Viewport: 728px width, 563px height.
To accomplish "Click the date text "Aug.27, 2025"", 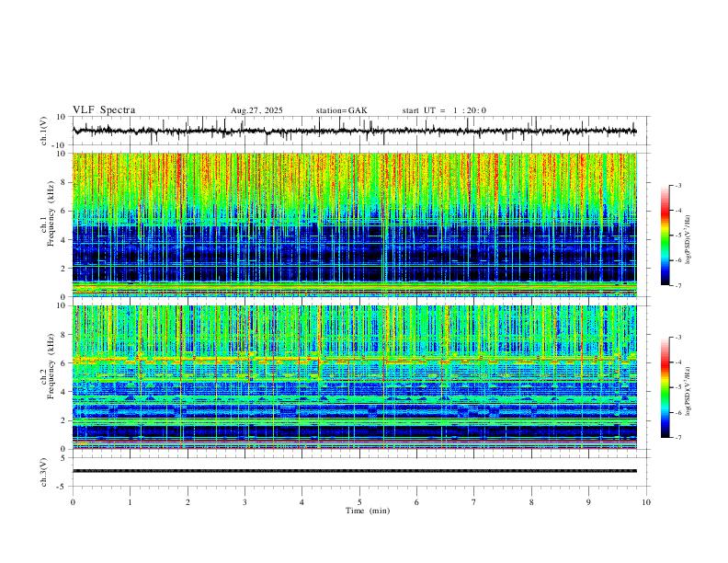I will coord(256,110).
